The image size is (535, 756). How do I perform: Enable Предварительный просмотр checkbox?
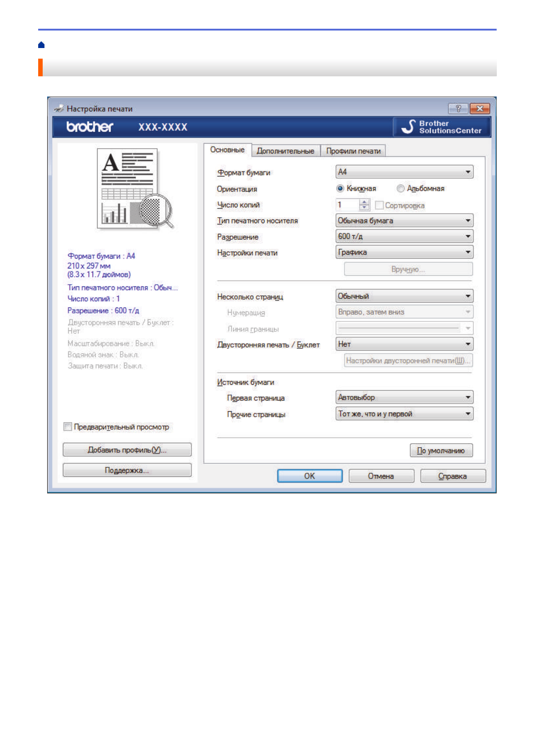pos(68,426)
